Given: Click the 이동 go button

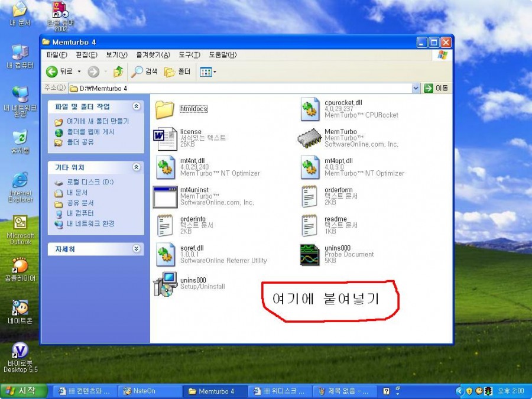Looking at the screenshot, I should pos(436,88).
